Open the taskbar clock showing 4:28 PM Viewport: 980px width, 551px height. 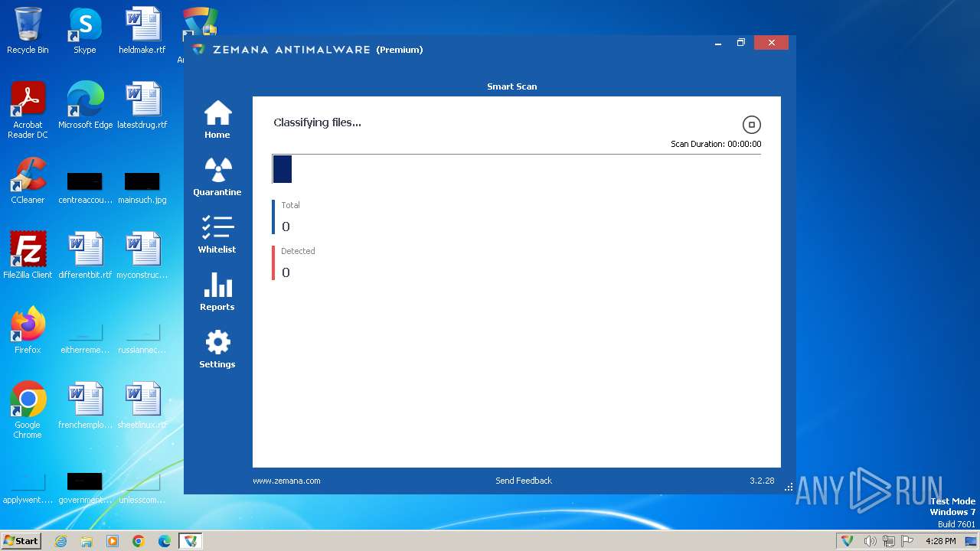[940, 541]
